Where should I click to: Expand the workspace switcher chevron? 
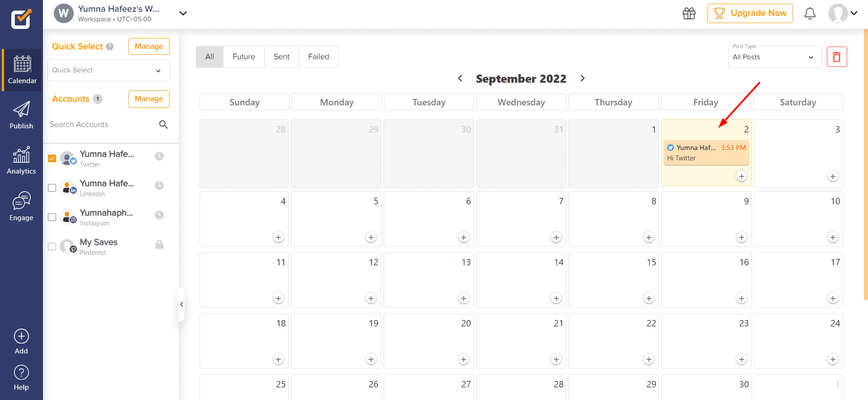tap(183, 13)
